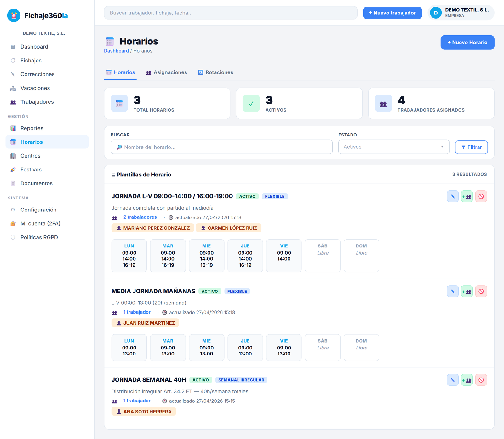504x439 pixels.
Task: Switch to the Asignaciones tab
Action: (x=167, y=72)
